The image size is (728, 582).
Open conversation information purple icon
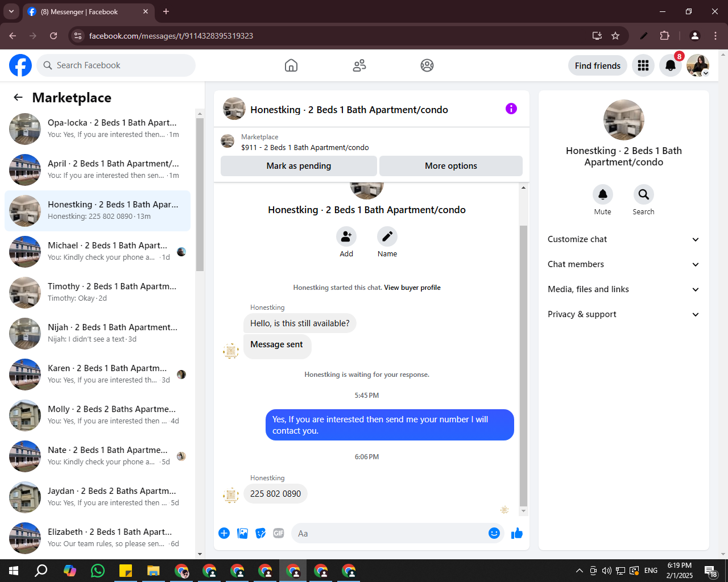tap(511, 109)
